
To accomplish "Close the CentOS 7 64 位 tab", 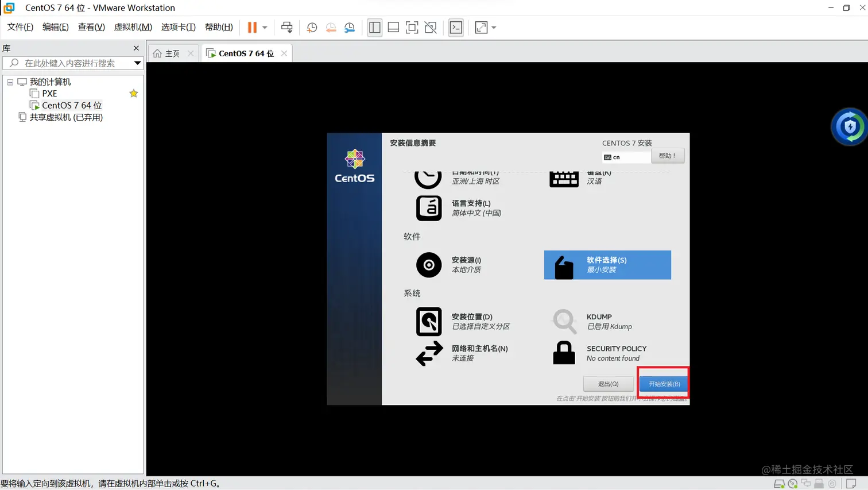I will (284, 53).
